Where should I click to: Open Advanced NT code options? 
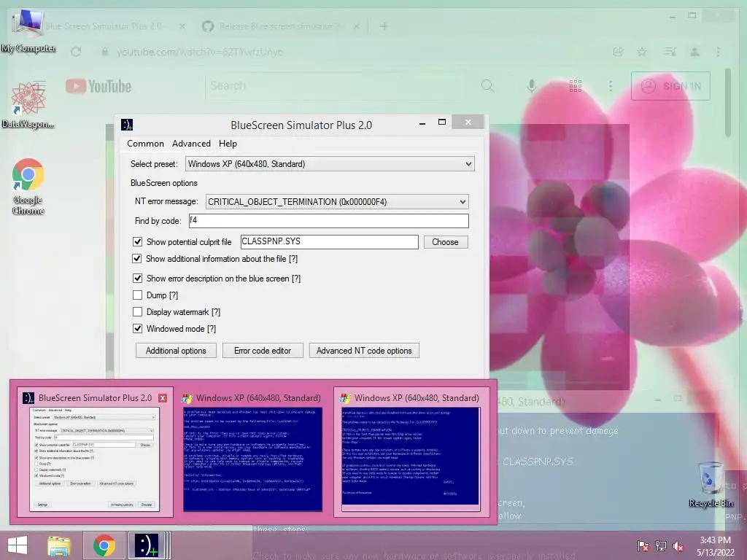364,351
